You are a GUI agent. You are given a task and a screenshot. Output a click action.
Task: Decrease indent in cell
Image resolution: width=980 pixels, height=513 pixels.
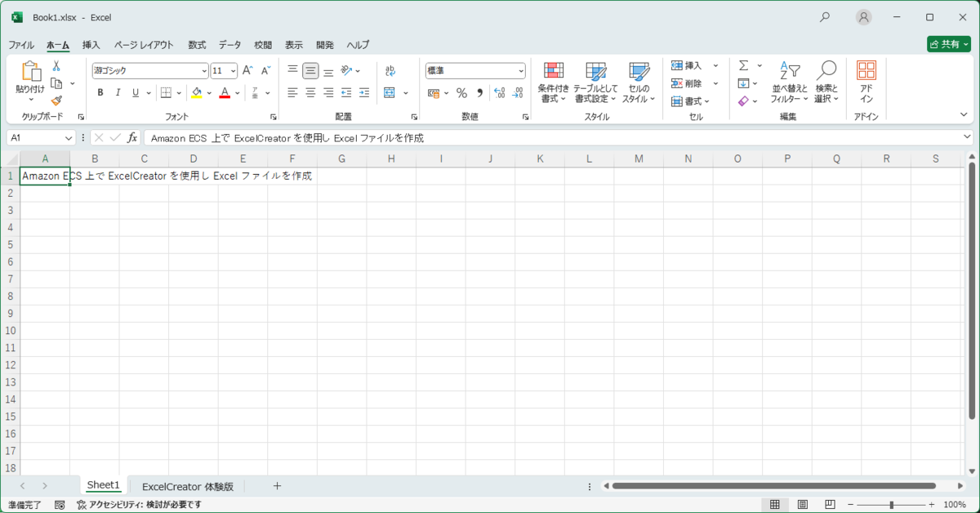[x=346, y=92]
